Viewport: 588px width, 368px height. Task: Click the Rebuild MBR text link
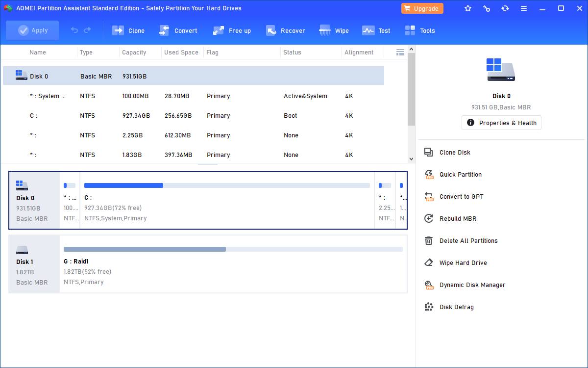[458, 218]
